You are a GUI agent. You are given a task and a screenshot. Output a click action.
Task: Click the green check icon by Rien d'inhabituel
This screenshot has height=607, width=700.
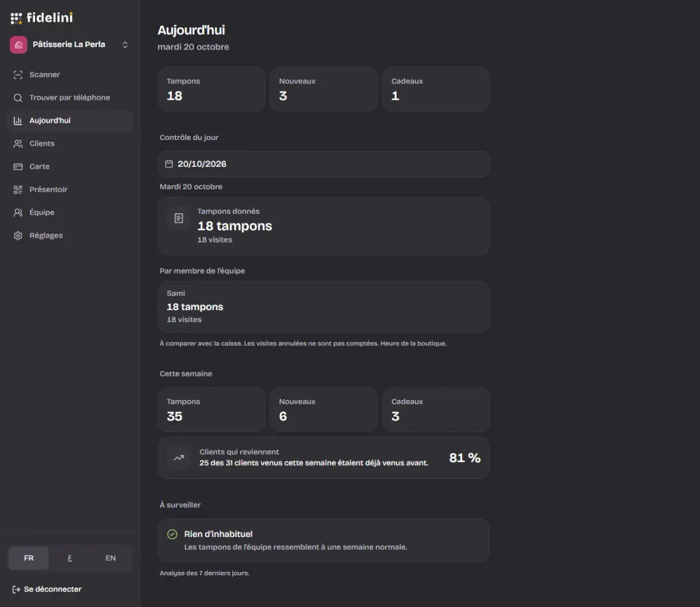pyautogui.click(x=172, y=534)
